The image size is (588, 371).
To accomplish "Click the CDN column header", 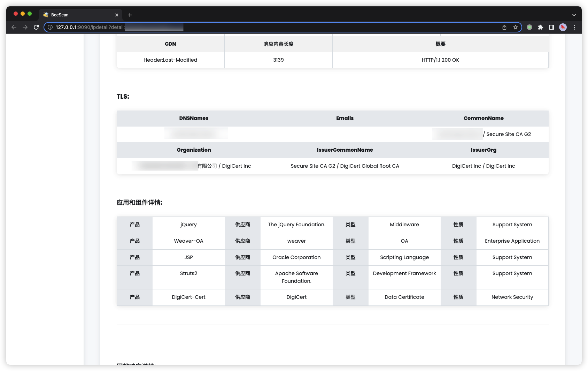I will click(x=170, y=44).
